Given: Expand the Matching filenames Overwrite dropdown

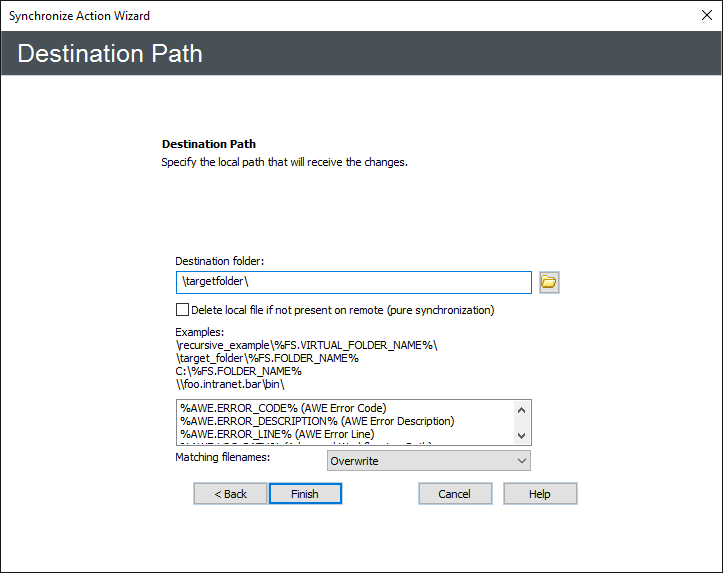Looking at the screenshot, I should point(429,461).
